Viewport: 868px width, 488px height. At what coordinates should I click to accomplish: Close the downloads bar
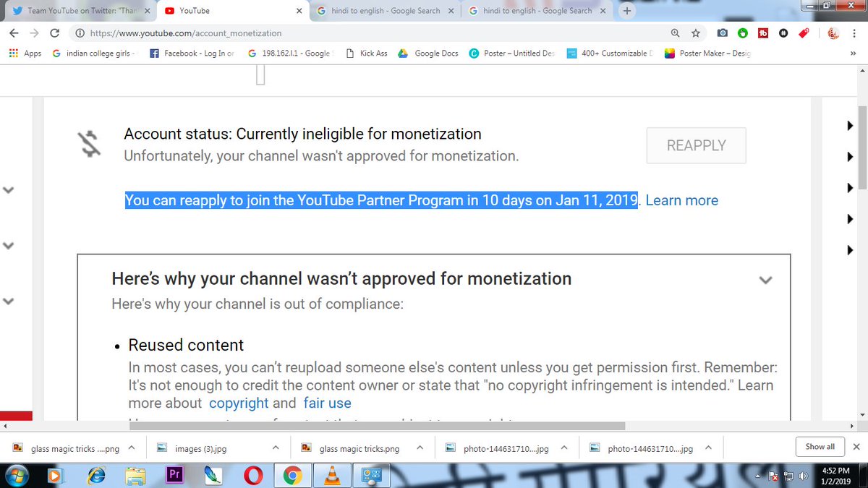coord(856,447)
